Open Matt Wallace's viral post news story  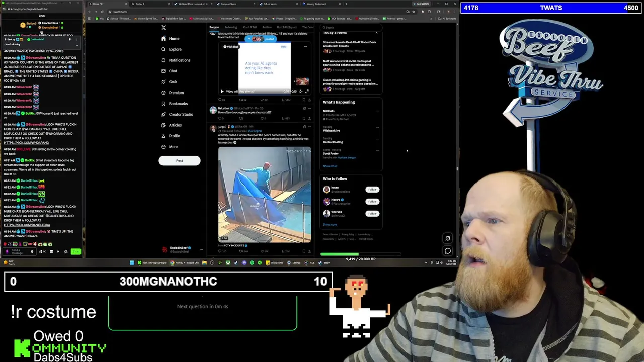coord(350,65)
